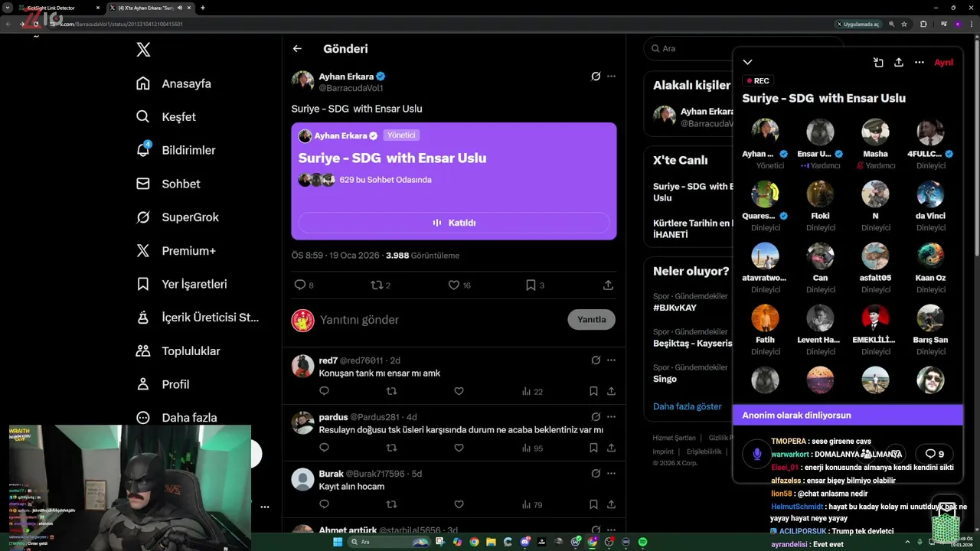This screenshot has height=551, width=980.
Task: Share pardus's reply
Action: point(611,448)
